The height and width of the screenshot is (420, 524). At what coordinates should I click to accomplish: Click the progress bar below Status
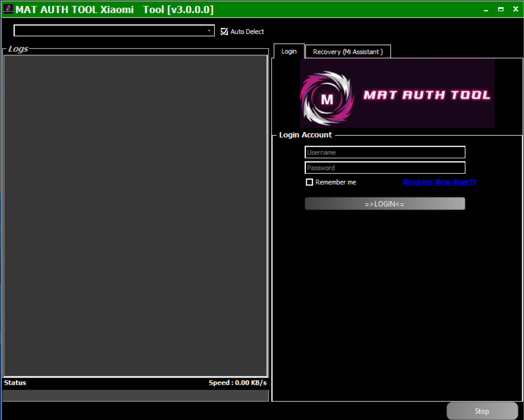pos(136,395)
